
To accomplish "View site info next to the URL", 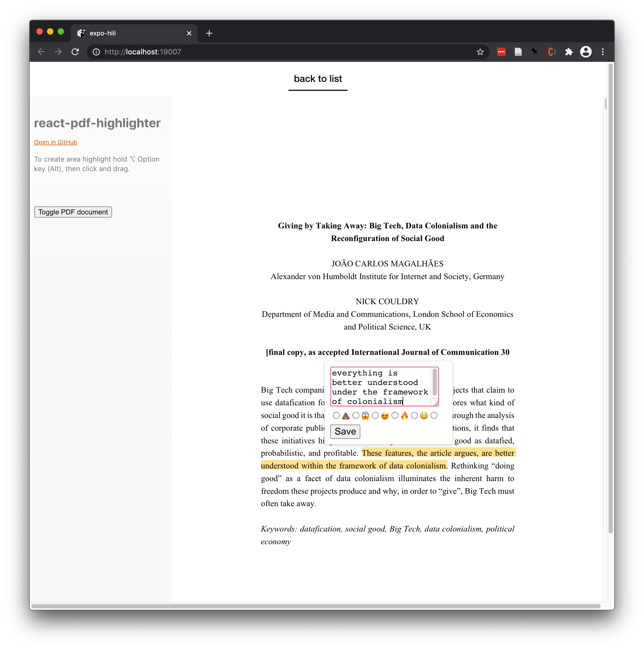I will coord(96,52).
